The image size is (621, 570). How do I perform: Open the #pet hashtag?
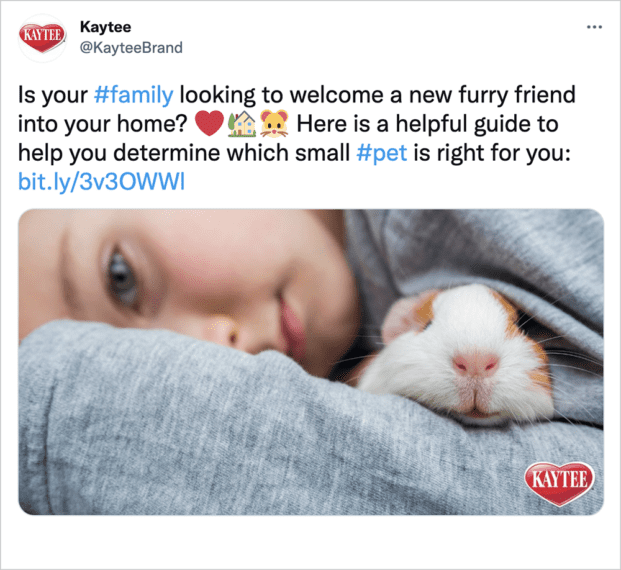pos(382,153)
